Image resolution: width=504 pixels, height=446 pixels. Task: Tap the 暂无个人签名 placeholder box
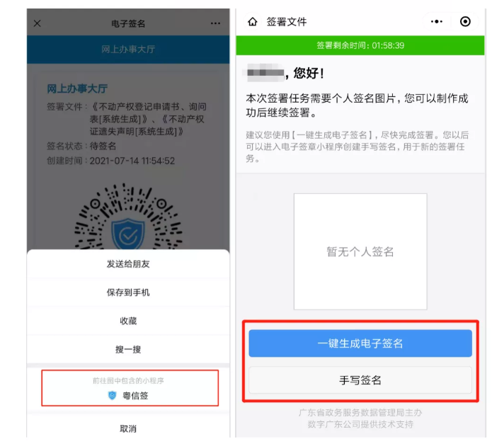point(360,251)
